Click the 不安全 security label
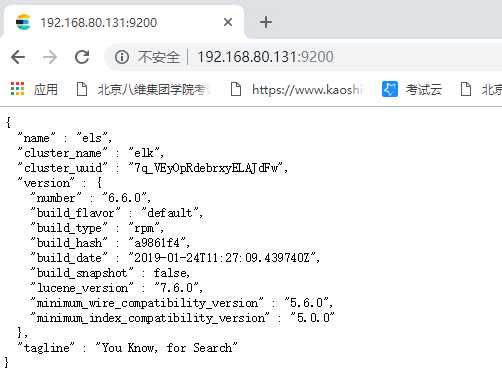 tap(159, 57)
